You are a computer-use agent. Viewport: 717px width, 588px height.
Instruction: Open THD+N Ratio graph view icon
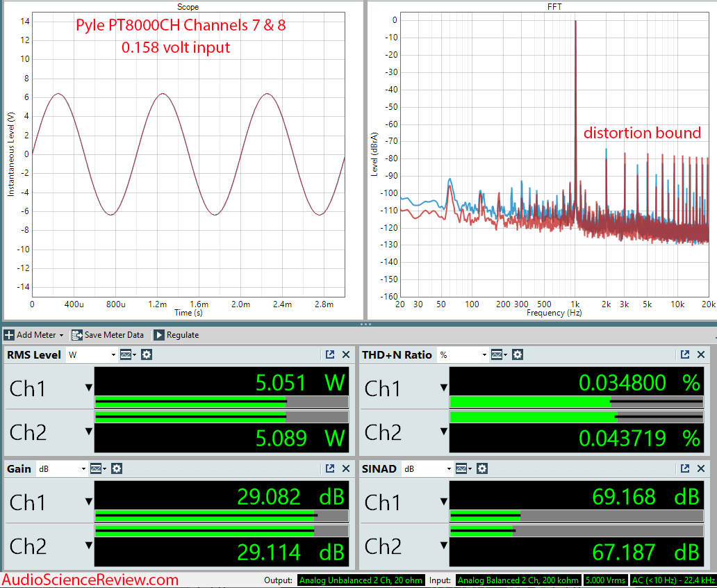(x=498, y=354)
